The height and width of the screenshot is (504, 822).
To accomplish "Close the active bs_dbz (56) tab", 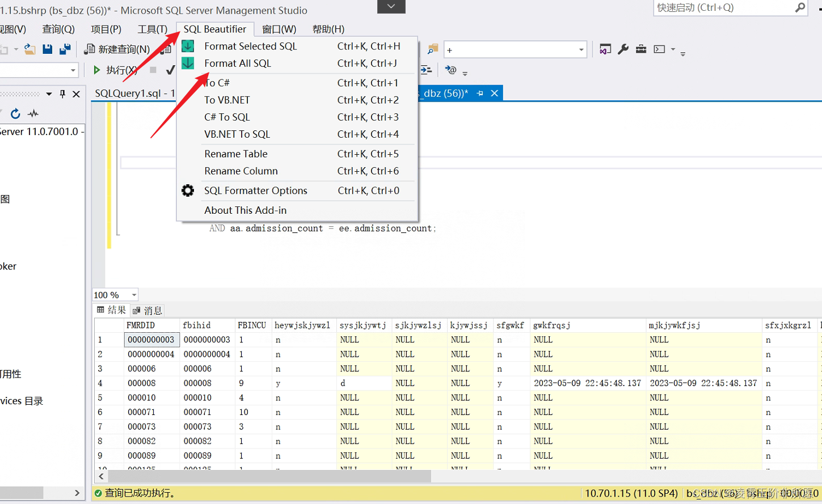I will (x=494, y=93).
